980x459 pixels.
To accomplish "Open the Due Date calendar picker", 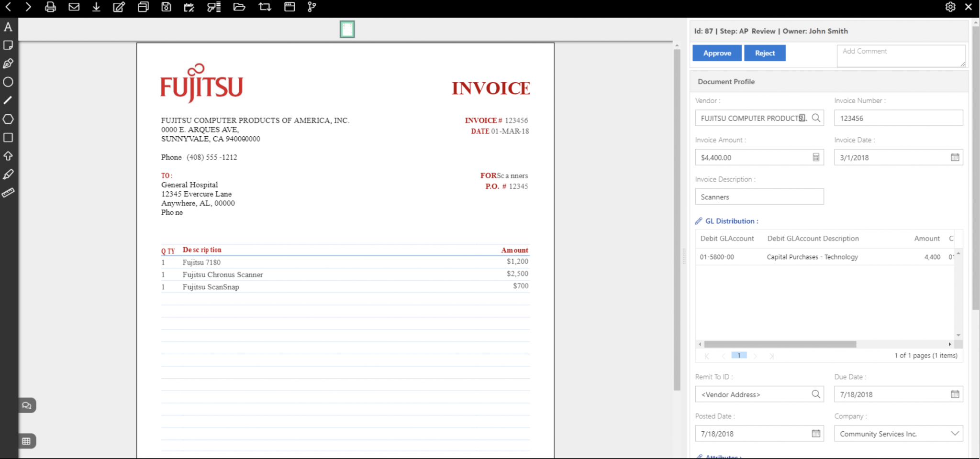I will coord(955,394).
